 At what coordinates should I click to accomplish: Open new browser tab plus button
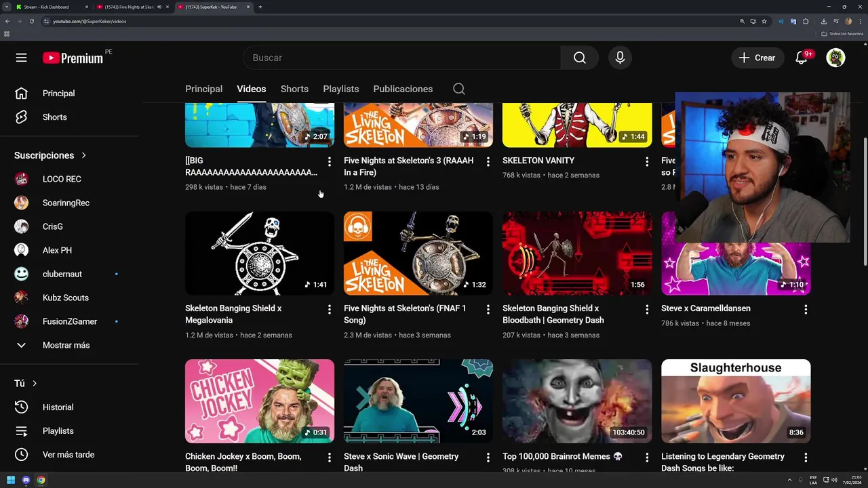[260, 7]
